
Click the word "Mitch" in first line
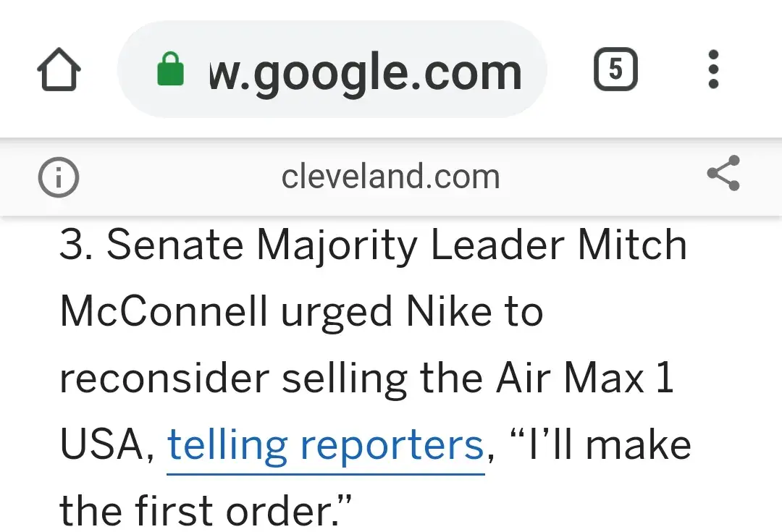point(631,245)
